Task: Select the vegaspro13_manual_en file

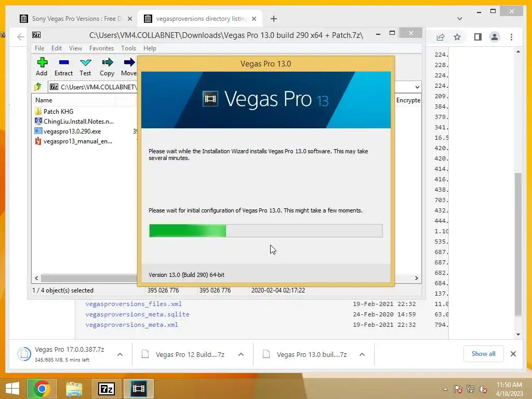Action: (x=74, y=141)
